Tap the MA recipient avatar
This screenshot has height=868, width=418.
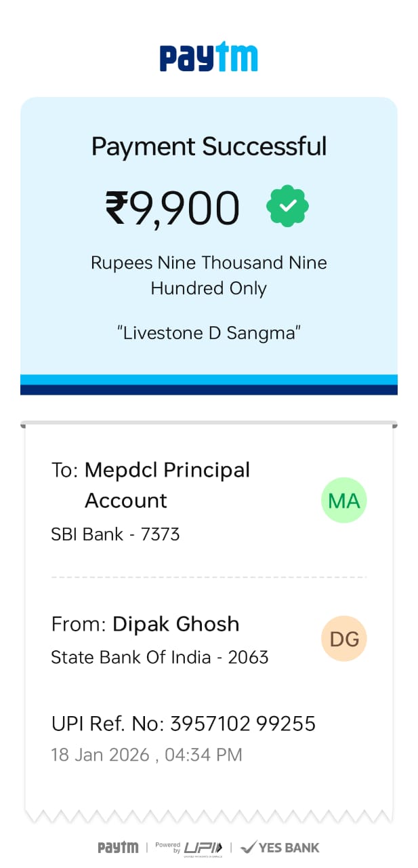(x=343, y=500)
